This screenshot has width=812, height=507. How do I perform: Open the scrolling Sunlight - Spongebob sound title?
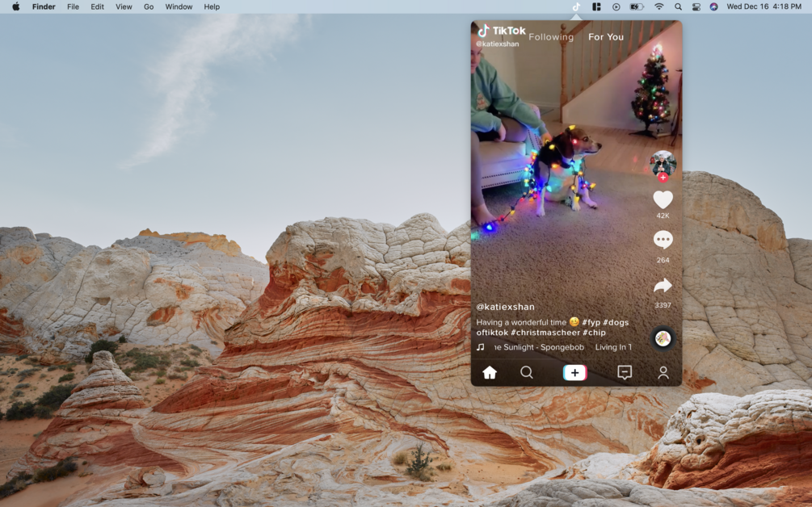(539, 347)
